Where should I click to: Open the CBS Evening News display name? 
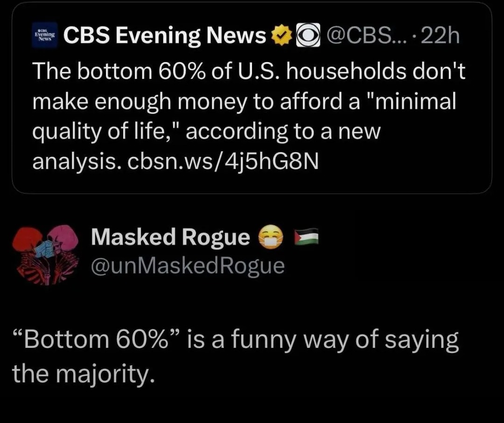[164, 36]
